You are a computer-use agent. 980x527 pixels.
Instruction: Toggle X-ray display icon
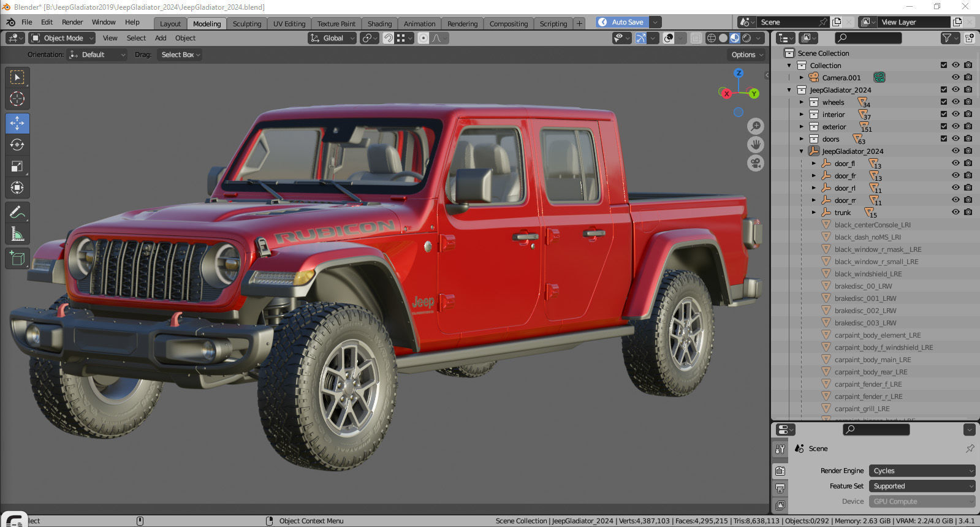(x=696, y=38)
